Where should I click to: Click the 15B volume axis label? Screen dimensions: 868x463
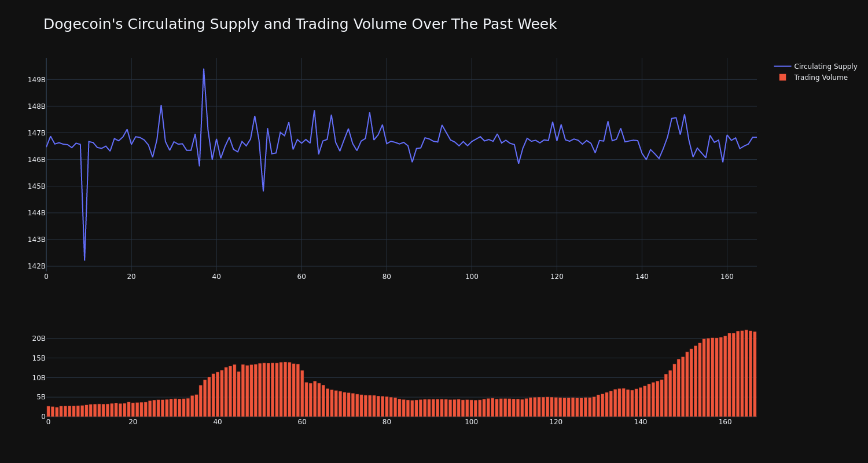tap(39, 358)
